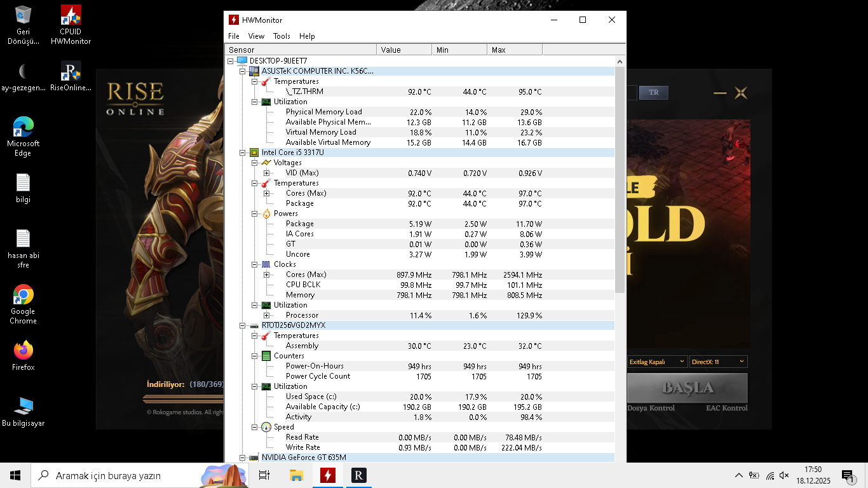Click EAC Kontrol in the launcher
Screen dimensions: 868x488
726,408
